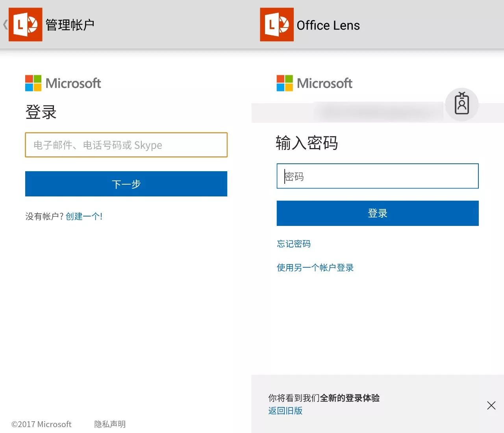Focus the email, phone or Skype field
504x433 pixels.
tap(126, 145)
